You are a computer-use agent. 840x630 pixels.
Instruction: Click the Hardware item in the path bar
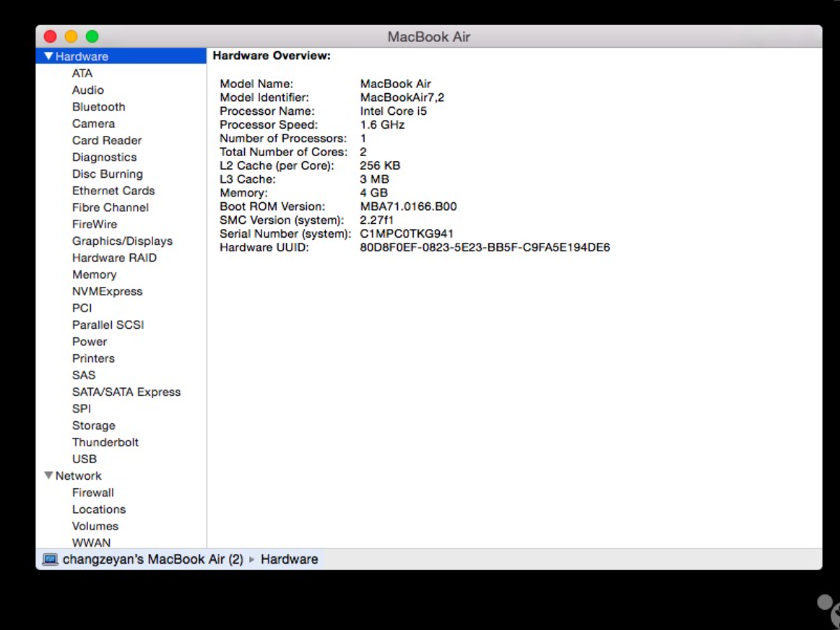[290, 559]
